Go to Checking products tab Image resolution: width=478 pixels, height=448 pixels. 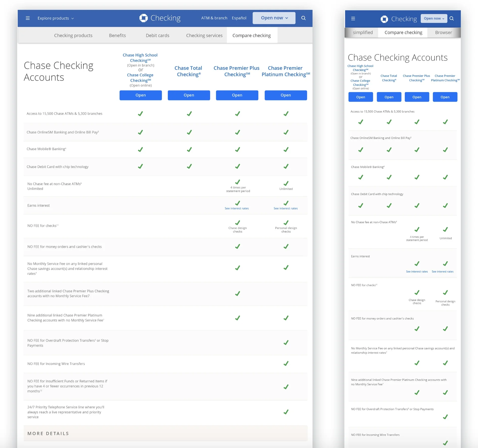pyautogui.click(x=73, y=35)
